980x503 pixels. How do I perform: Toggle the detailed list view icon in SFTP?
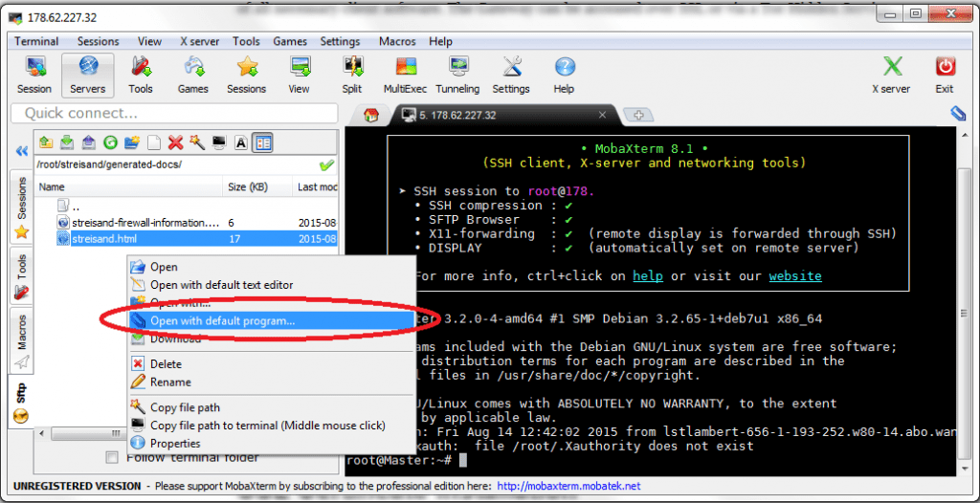click(x=262, y=143)
